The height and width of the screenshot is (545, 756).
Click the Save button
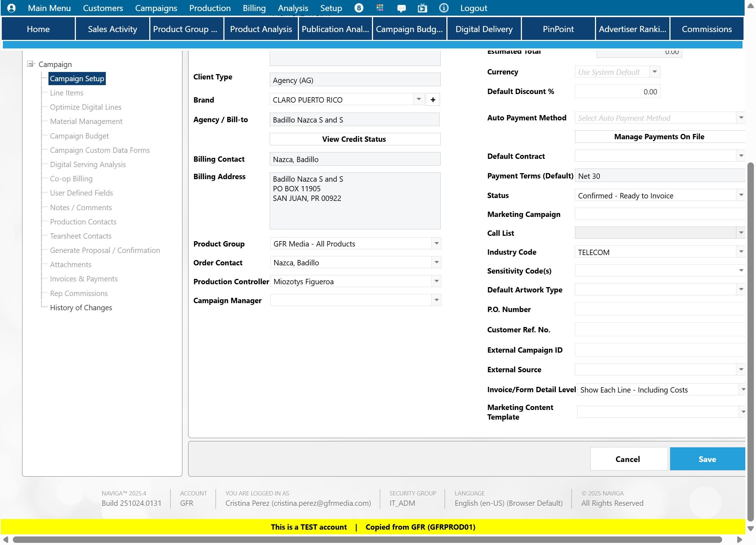click(707, 459)
